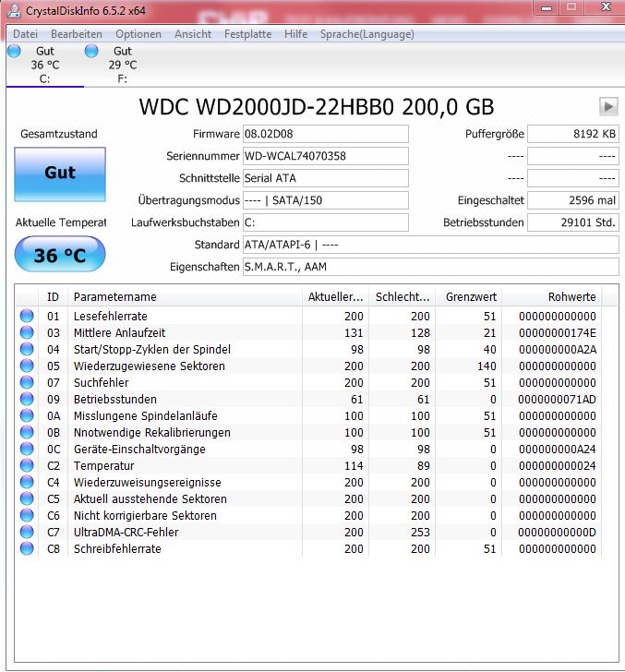Select raw value 000000000A2A
625x672 pixels.
(558, 349)
